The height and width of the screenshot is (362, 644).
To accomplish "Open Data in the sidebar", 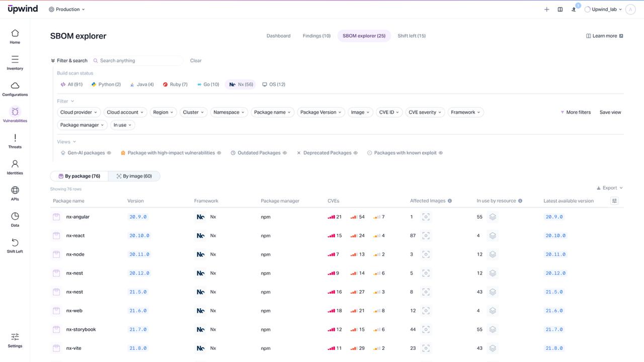I will pos(15,219).
